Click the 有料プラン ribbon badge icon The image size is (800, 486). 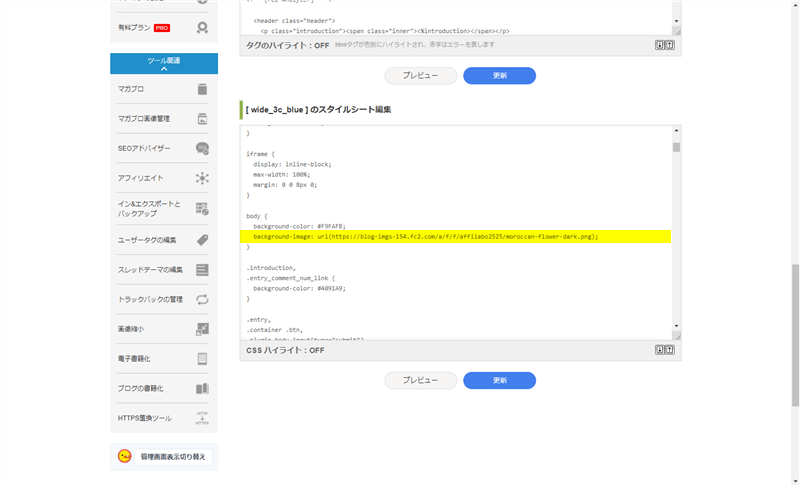click(x=202, y=28)
